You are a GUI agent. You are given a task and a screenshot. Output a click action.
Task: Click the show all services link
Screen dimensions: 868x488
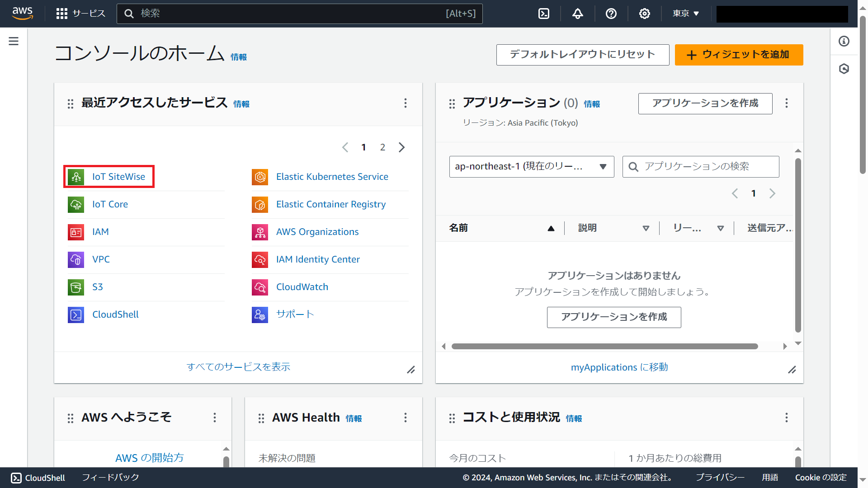point(238,367)
